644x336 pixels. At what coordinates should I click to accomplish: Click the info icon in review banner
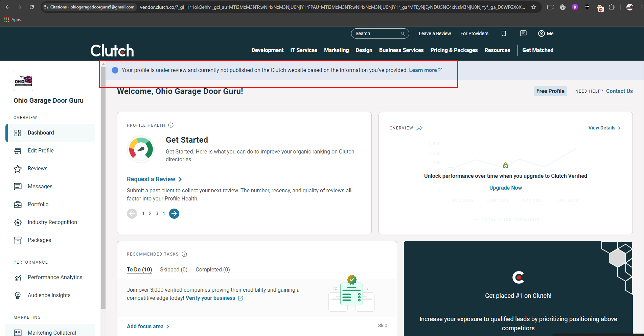[115, 70]
